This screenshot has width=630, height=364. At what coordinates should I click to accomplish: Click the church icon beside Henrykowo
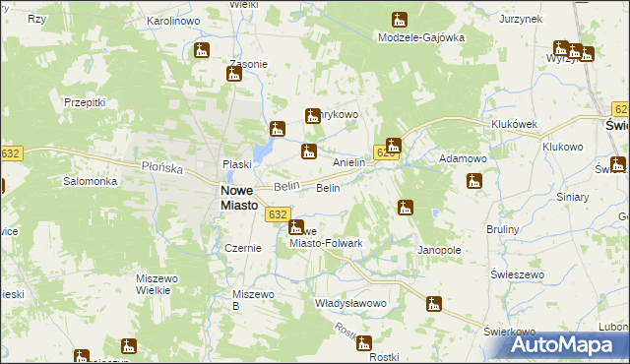pyautogui.click(x=313, y=116)
